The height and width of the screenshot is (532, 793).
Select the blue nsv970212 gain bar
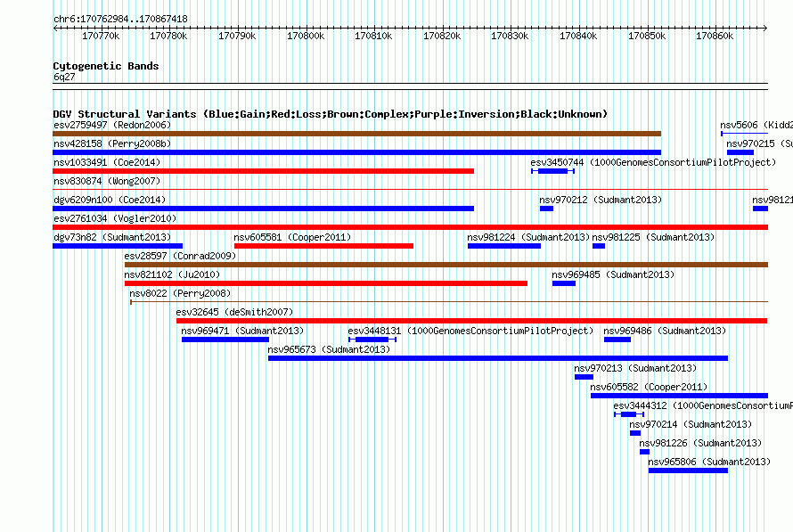547,209
